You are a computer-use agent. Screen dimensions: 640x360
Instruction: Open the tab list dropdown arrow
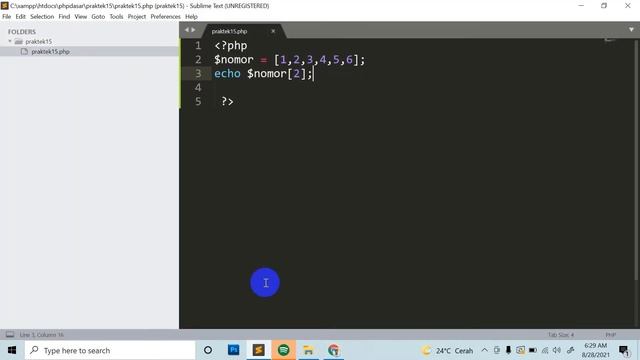point(631,30)
